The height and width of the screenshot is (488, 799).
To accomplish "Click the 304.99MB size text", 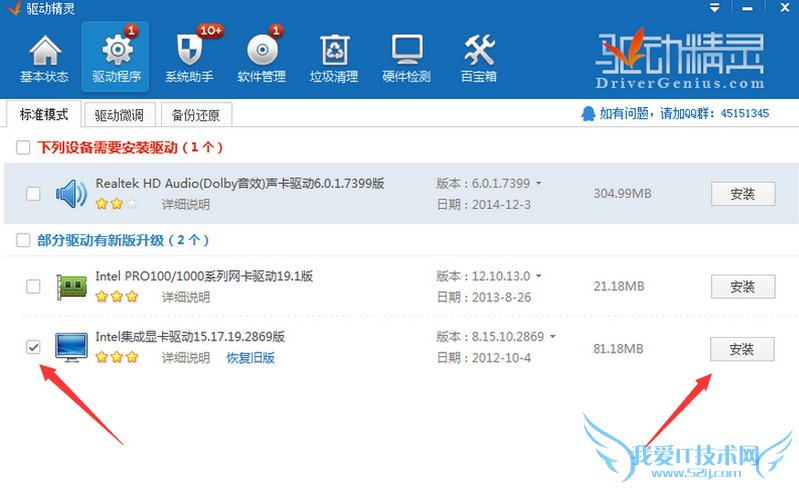I will (622, 194).
